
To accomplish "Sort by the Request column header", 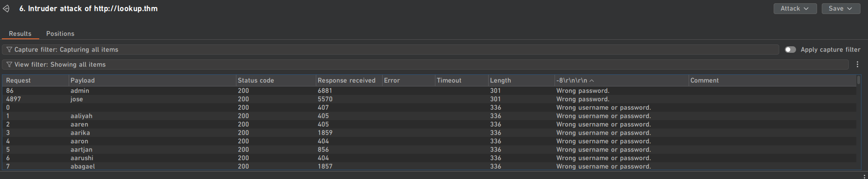I will 36,80.
